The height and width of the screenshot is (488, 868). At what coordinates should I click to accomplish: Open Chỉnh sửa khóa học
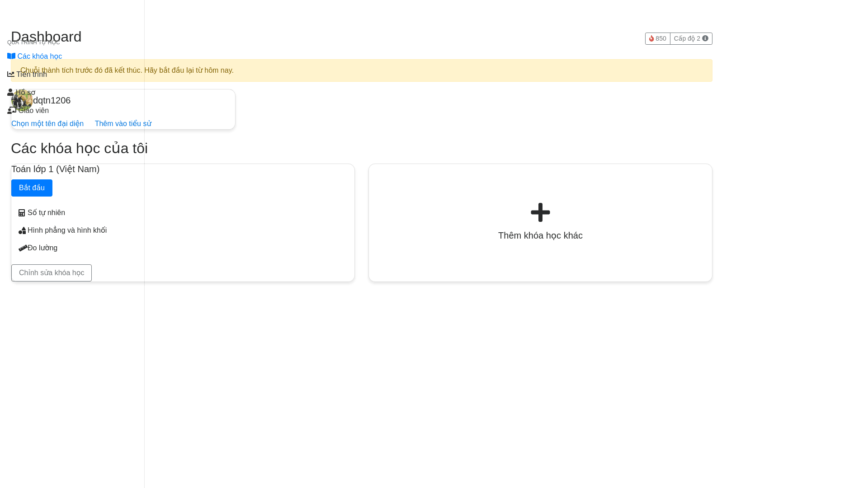click(51, 273)
